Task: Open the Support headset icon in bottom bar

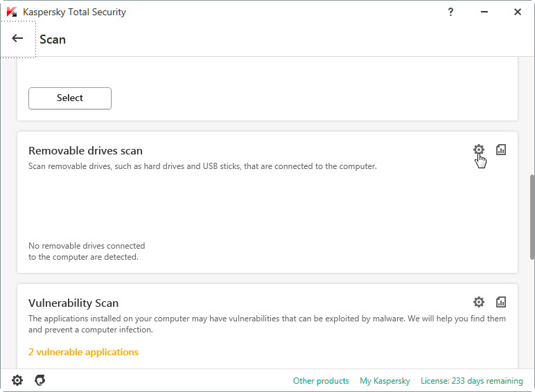Action: pos(40,380)
